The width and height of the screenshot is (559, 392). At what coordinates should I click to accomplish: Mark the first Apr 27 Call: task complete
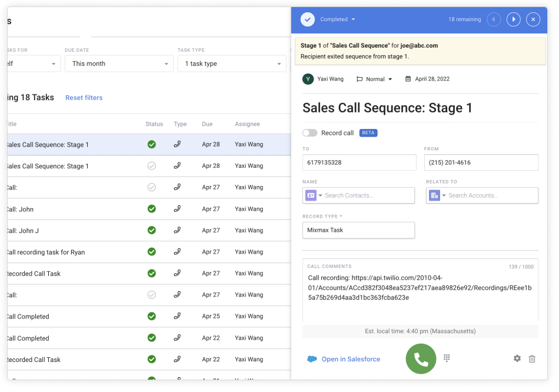151,187
